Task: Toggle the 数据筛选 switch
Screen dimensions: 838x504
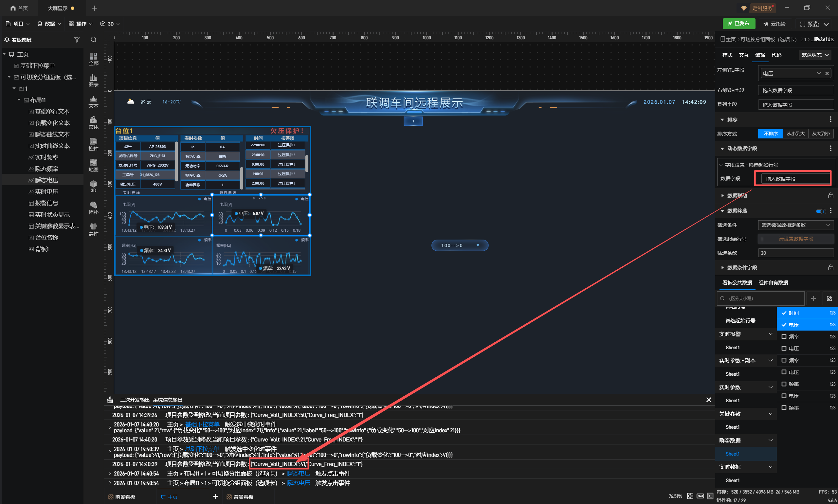Action: [821, 211]
